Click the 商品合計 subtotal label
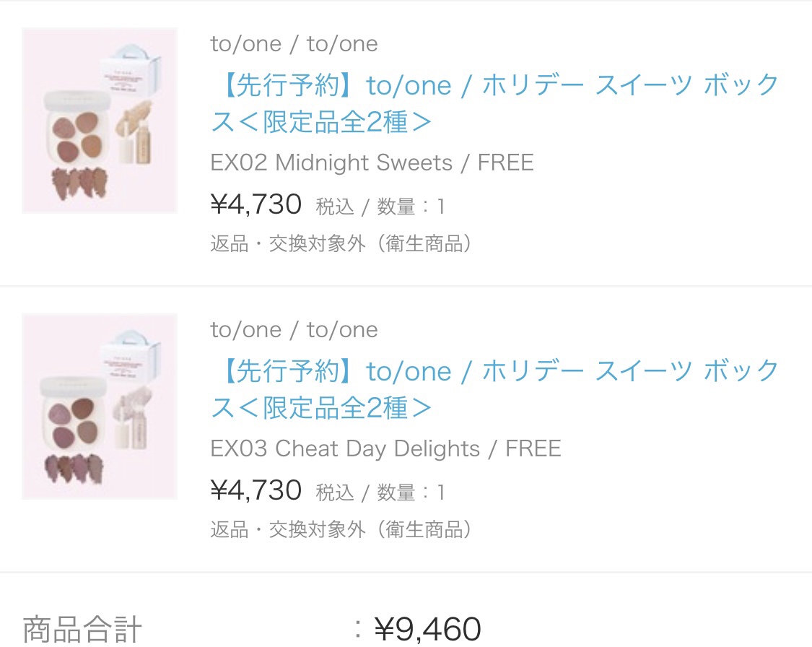Screen dimensions: 812x647 pos(82,630)
